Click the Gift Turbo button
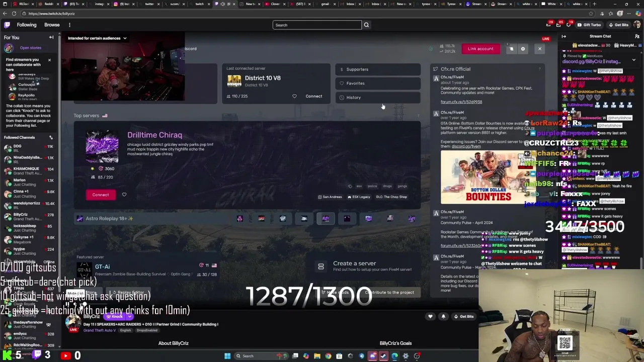 (589, 25)
